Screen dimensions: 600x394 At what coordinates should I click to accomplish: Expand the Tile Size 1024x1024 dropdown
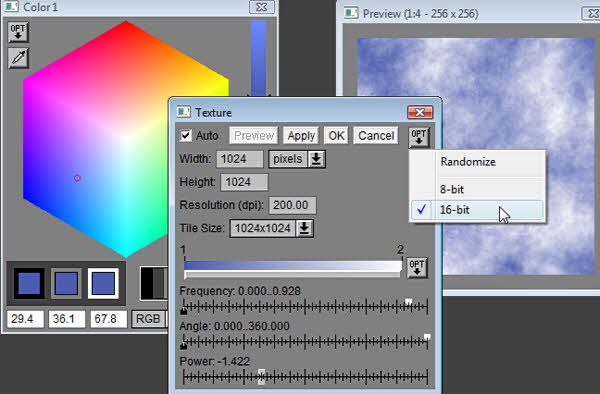tap(304, 228)
